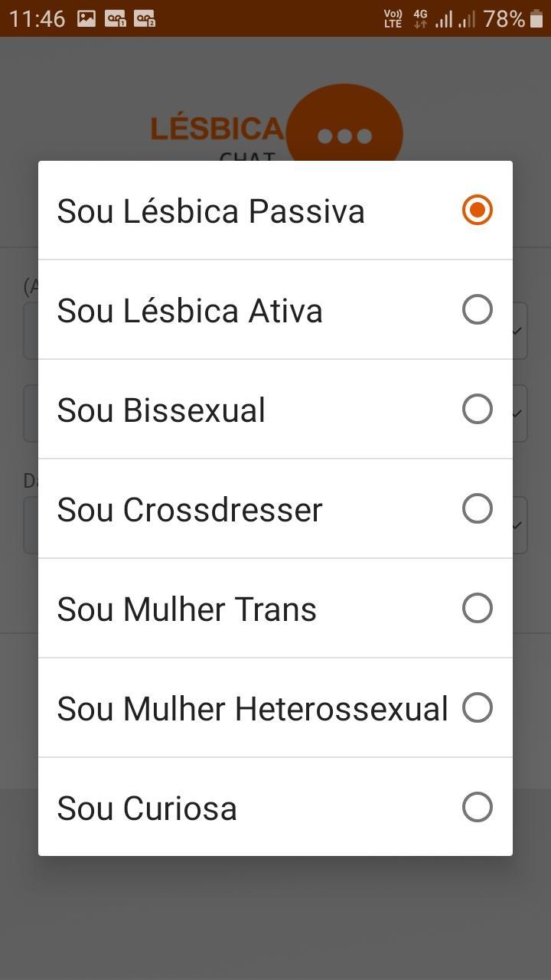551x980 pixels.
Task: Tap the second voicemail status icon
Action: click(145, 18)
